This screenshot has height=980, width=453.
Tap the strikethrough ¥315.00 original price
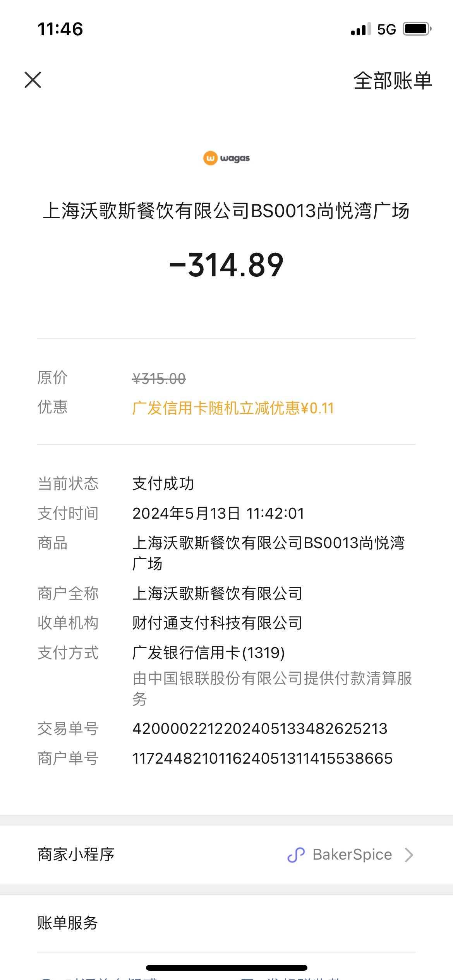pyautogui.click(x=159, y=379)
